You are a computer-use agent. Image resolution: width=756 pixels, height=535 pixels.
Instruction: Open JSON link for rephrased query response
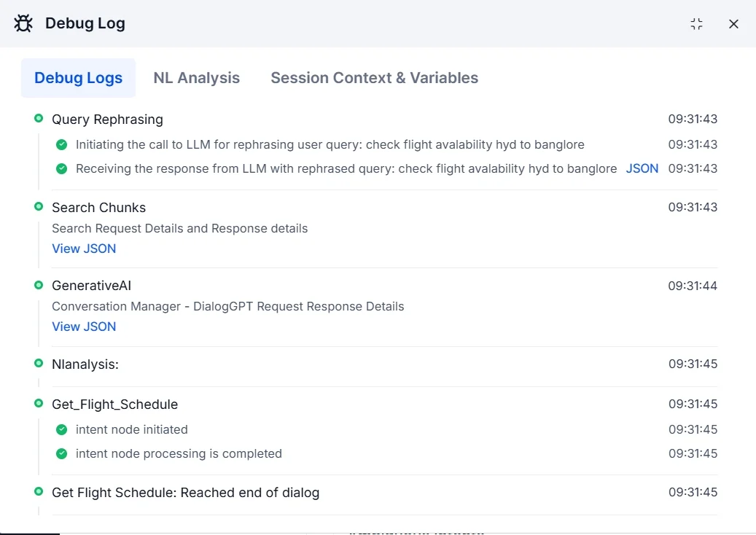pos(642,168)
